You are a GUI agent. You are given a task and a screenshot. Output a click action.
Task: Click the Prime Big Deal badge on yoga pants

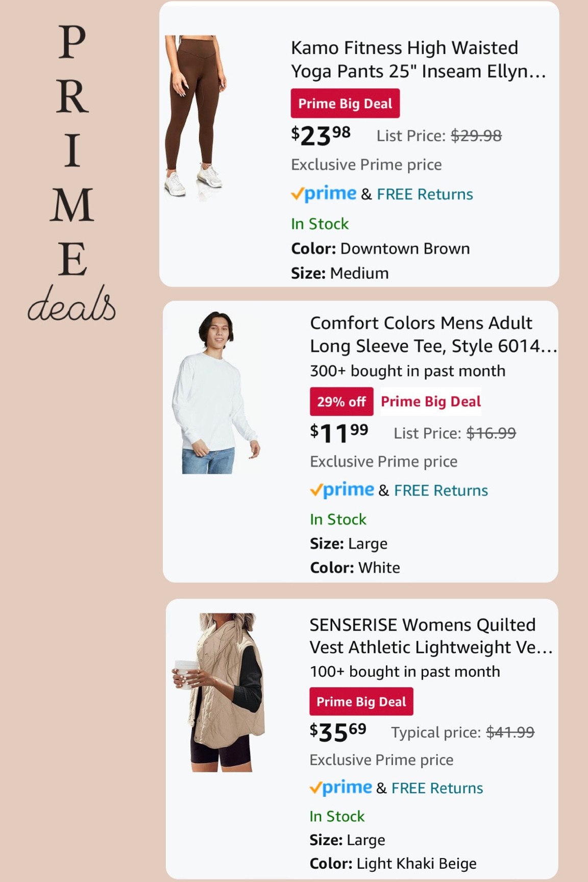pos(345,103)
